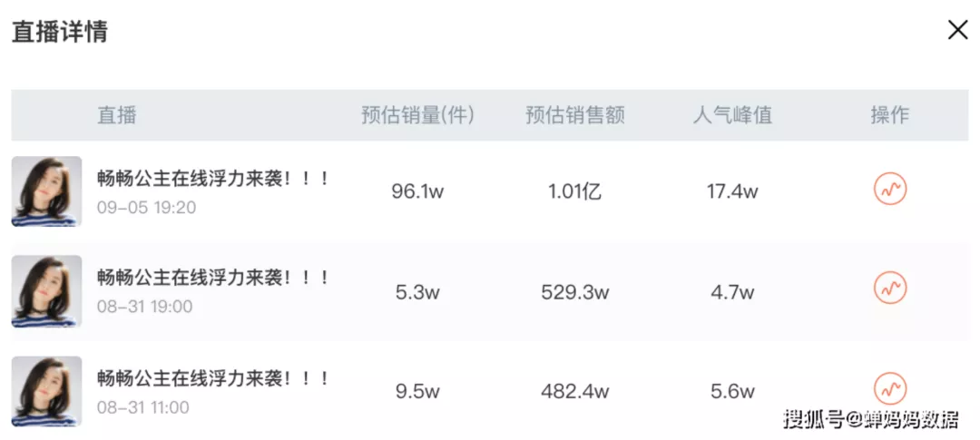This screenshot has height=440, width=980.
Task: Click streamer avatar for 08-31 11:00 livestream
Action: [46, 391]
